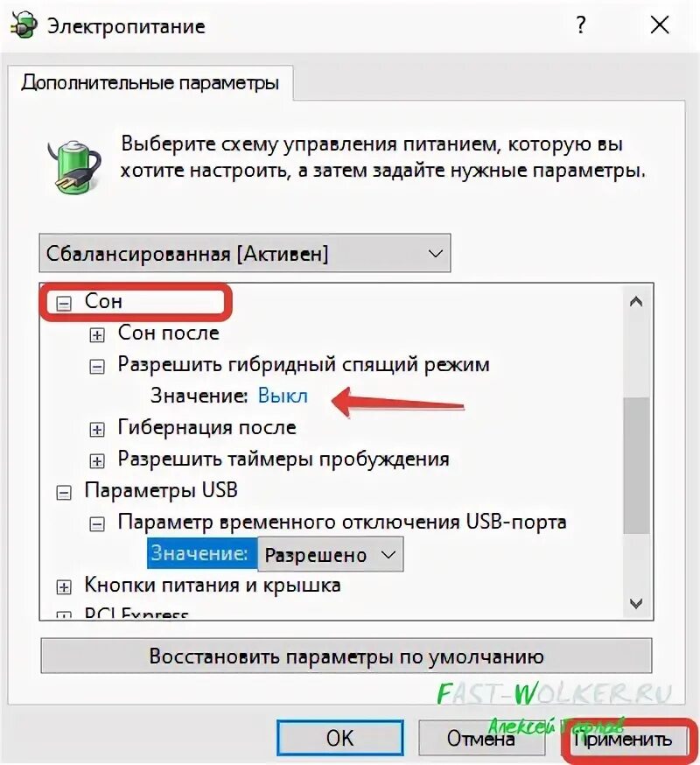Confirm with the OK button
The image size is (700, 765).
[x=340, y=738]
